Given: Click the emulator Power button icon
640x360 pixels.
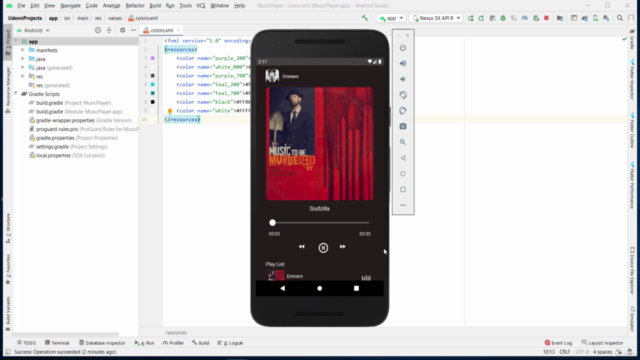Looking at the screenshot, I should [403, 48].
